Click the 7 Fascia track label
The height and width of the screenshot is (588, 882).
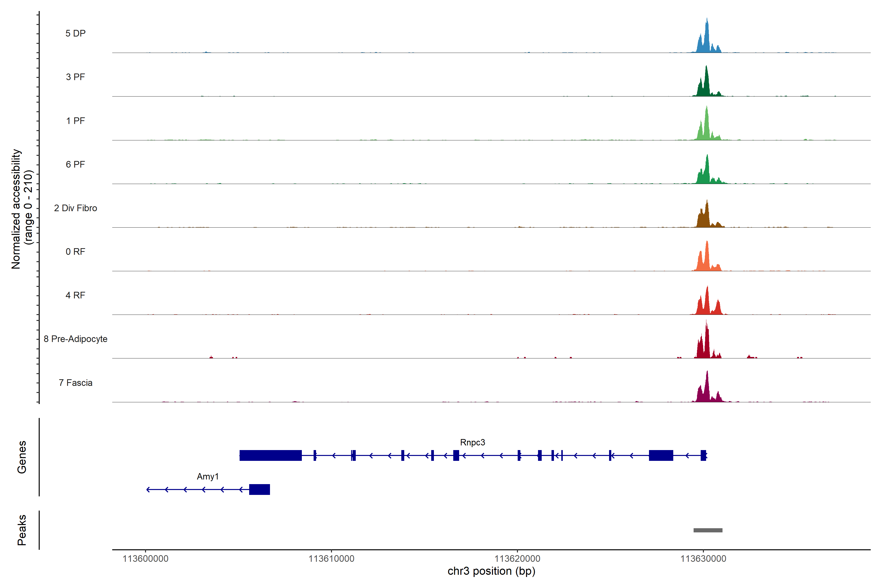click(x=75, y=382)
